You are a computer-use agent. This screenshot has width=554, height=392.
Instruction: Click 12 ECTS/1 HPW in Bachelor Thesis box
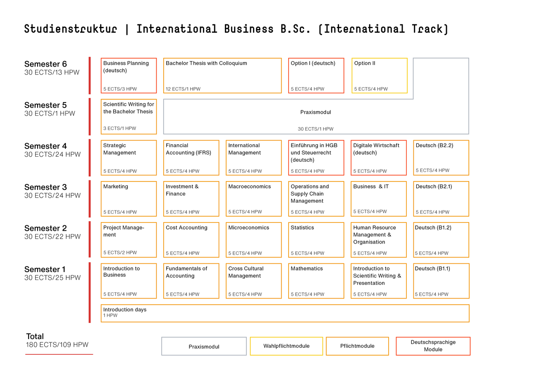click(183, 89)
